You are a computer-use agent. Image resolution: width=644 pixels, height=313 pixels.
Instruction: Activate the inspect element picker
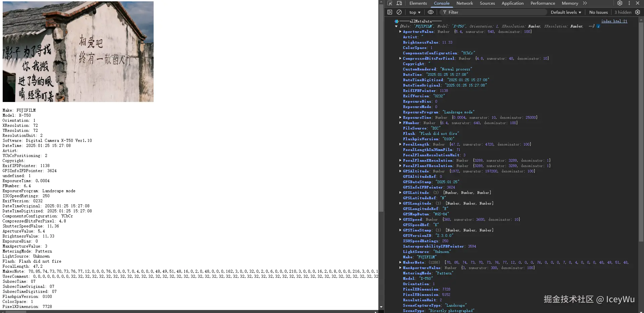point(390,3)
